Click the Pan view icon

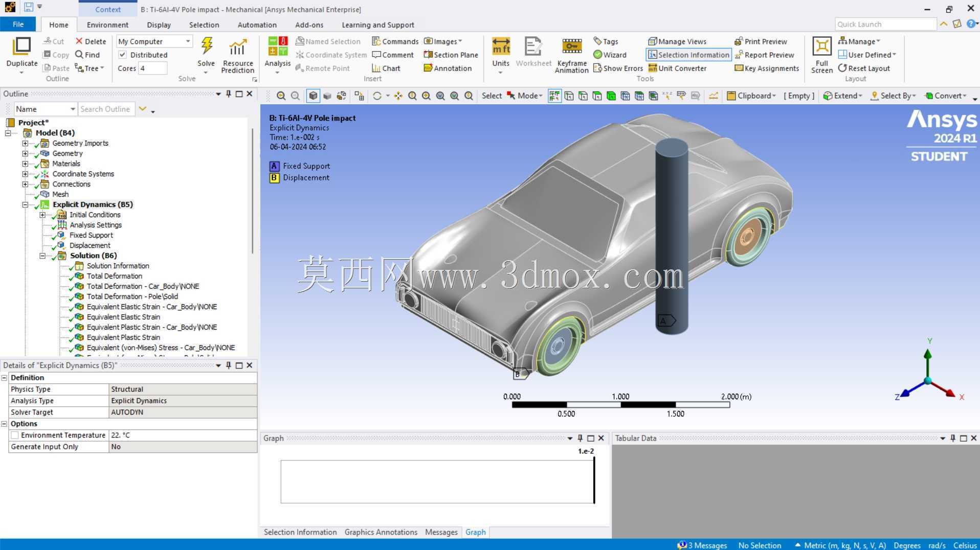point(398,96)
